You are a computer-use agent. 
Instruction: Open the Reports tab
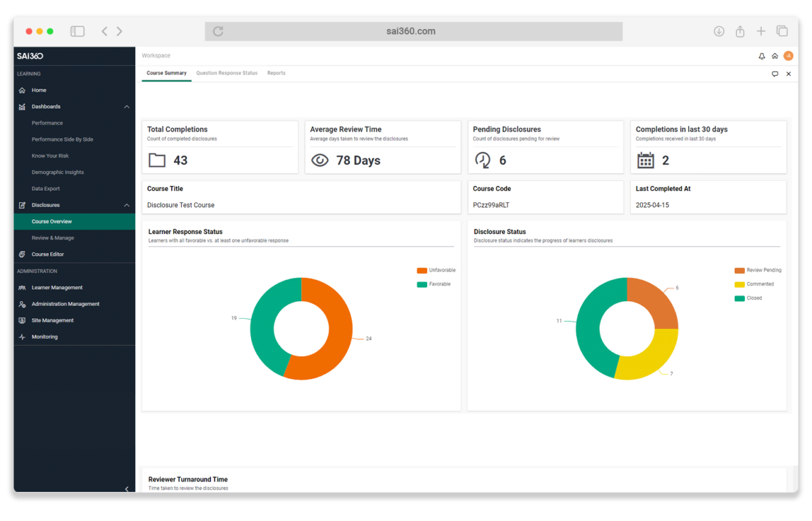[276, 73]
